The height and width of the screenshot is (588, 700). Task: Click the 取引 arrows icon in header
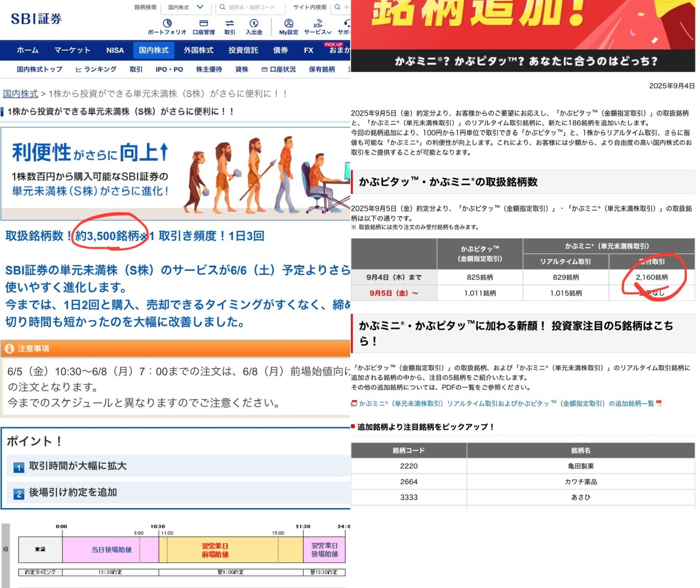pos(230,23)
